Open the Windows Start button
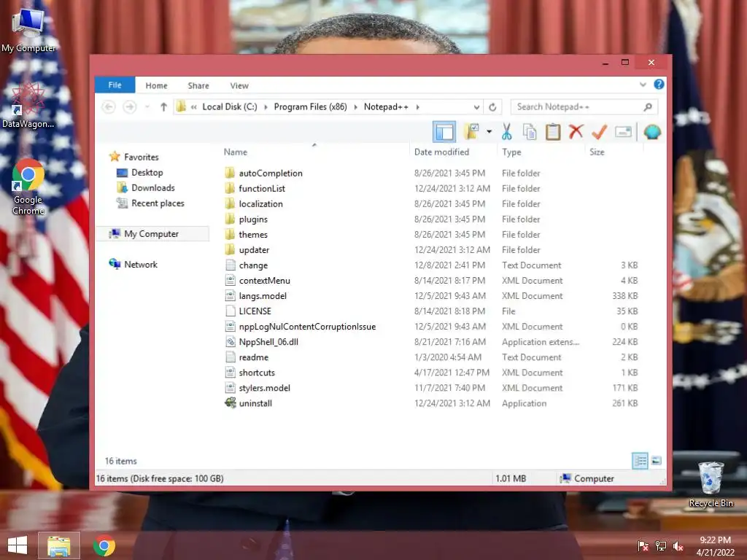 pyautogui.click(x=18, y=545)
